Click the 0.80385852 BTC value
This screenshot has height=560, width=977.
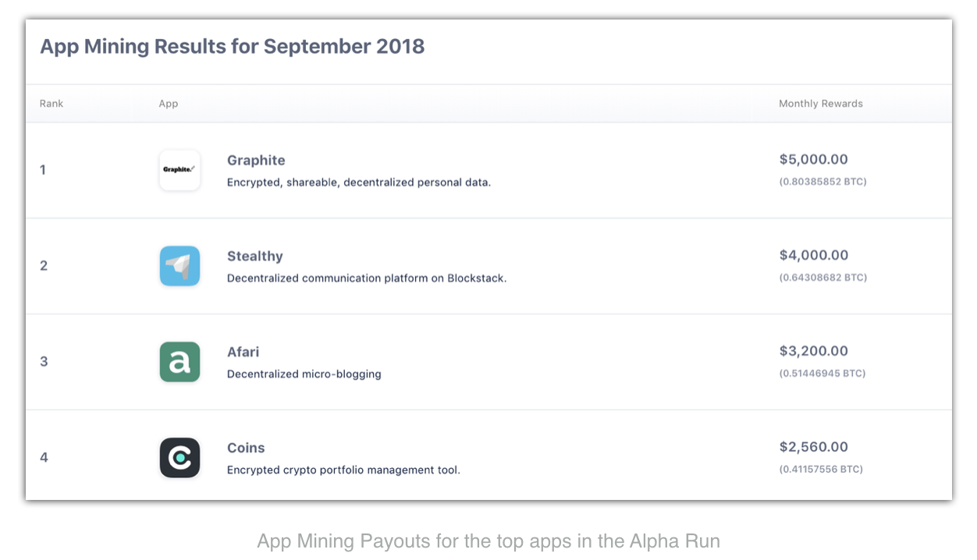pos(822,182)
